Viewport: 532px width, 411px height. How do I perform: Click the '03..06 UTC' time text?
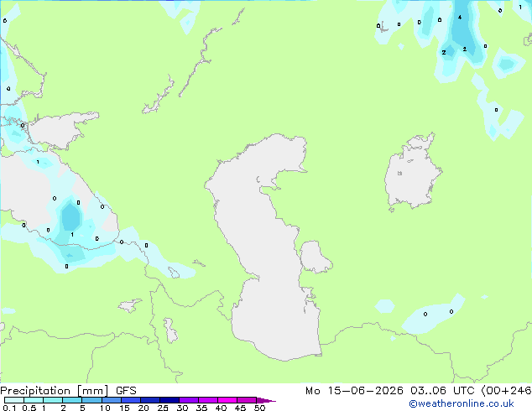[x=442, y=391]
